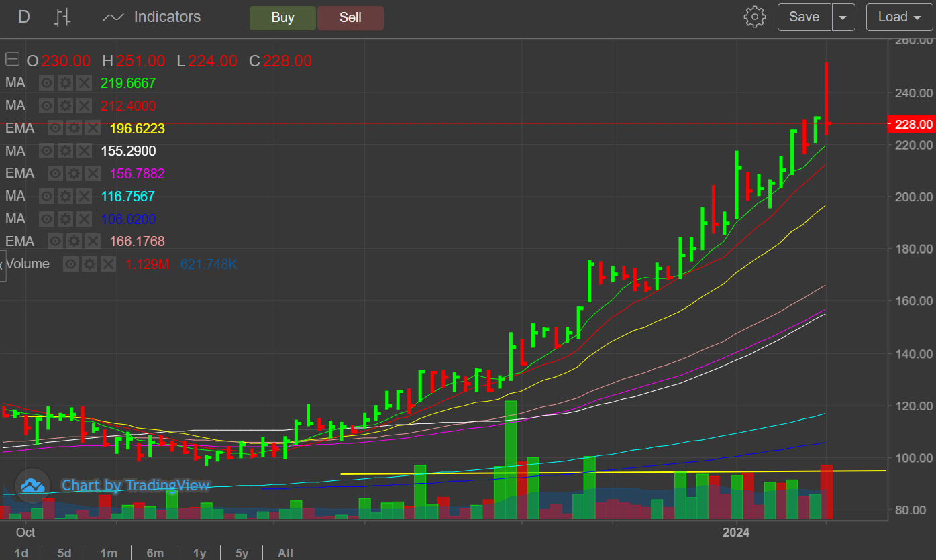Remove the EMA 196.6223 indicator
The height and width of the screenshot is (560, 936).
(x=93, y=128)
